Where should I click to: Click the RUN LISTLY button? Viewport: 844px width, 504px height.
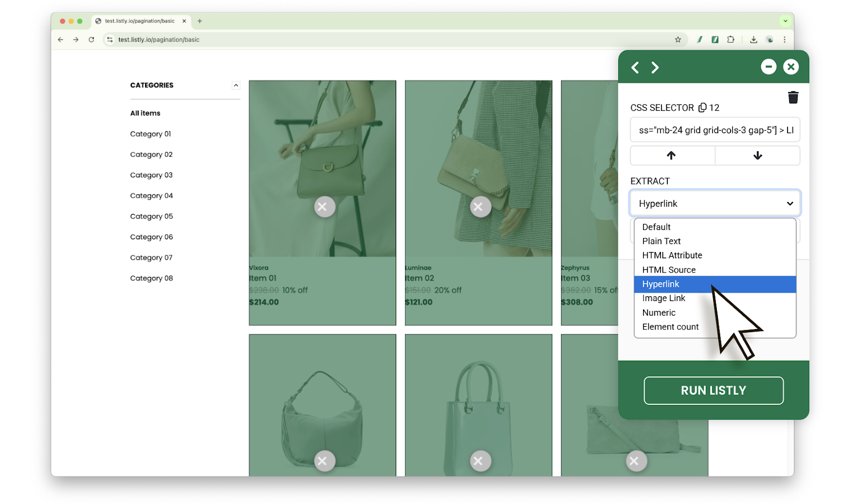tap(713, 391)
